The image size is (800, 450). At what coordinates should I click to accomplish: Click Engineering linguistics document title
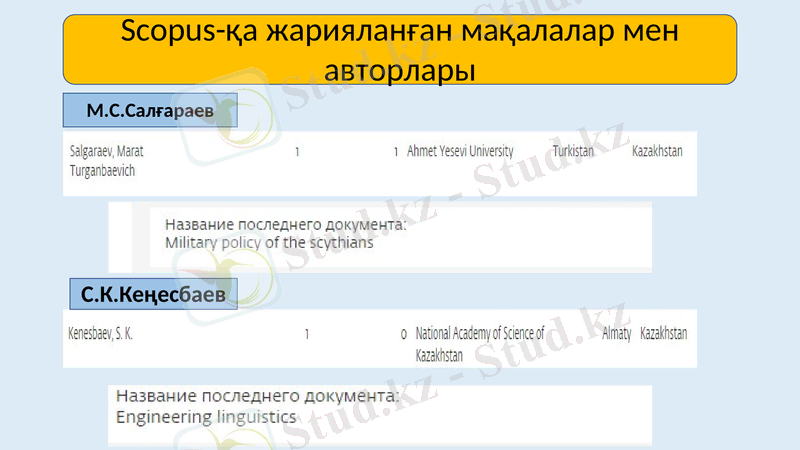coord(206,417)
